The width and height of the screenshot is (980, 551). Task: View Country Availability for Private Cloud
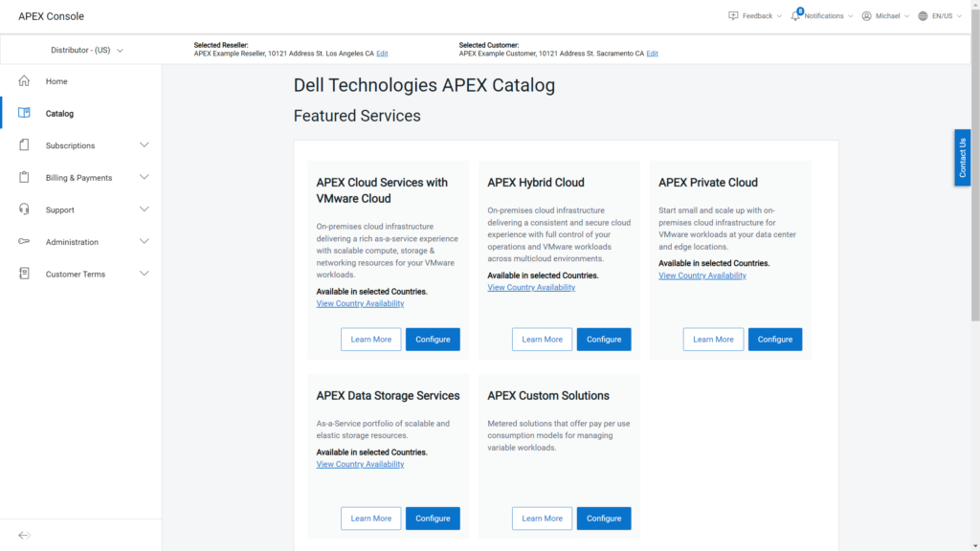(x=702, y=275)
